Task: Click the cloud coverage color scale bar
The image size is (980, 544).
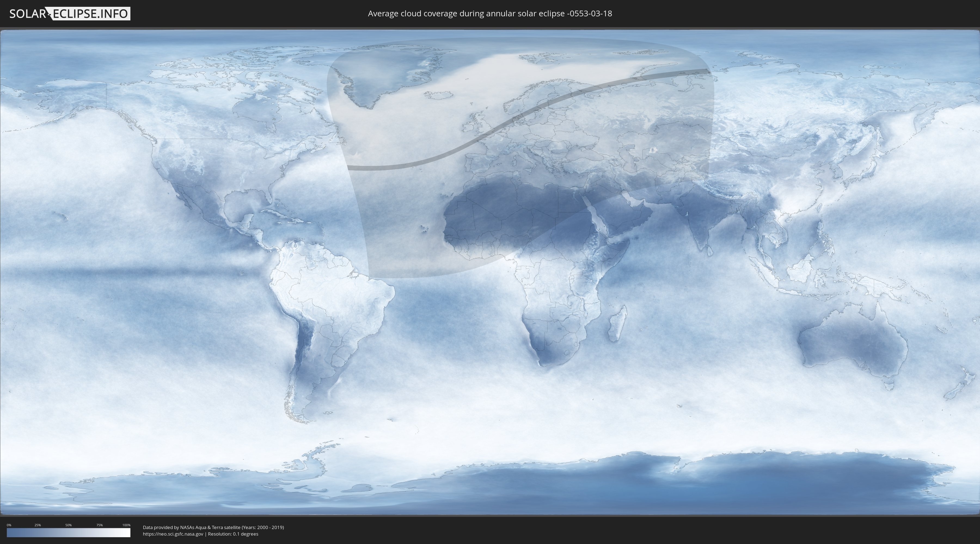Action: [x=69, y=533]
